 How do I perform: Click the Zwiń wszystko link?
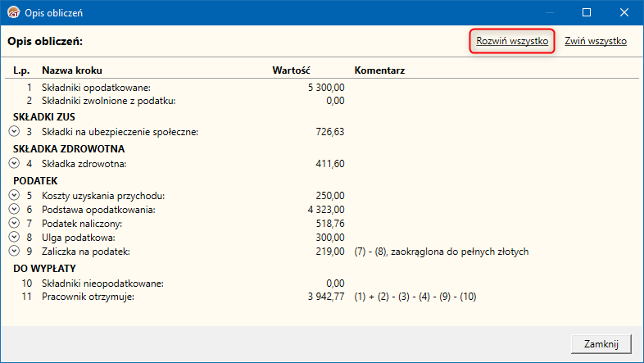pos(596,41)
